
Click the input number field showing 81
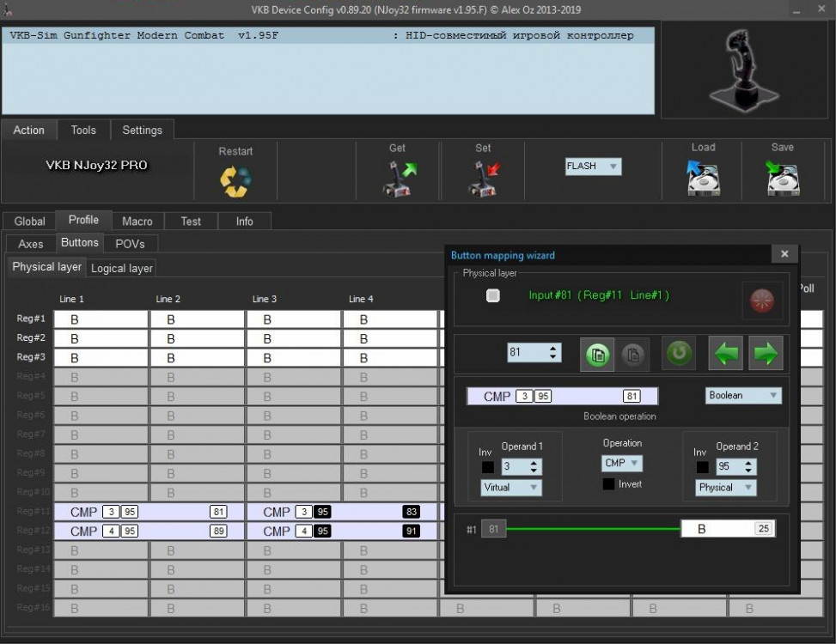(x=526, y=352)
